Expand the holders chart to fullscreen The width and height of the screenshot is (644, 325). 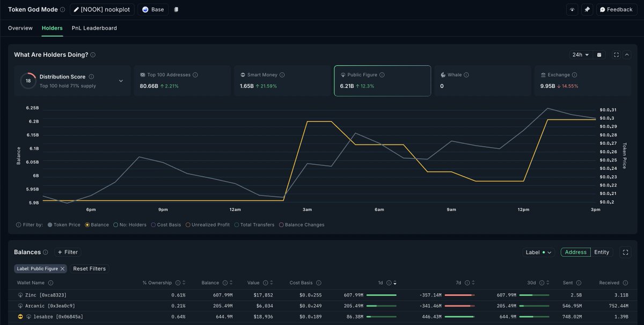point(616,55)
